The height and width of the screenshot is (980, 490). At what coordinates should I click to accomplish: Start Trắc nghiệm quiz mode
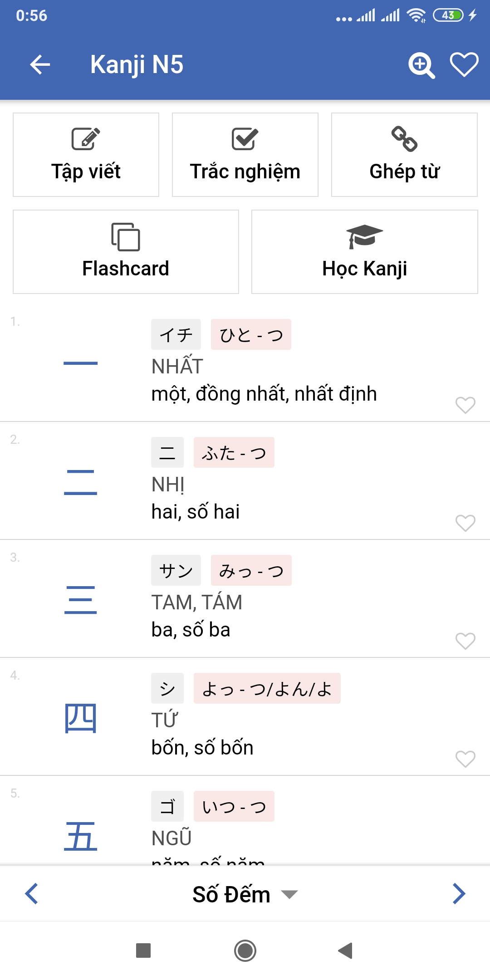click(245, 155)
